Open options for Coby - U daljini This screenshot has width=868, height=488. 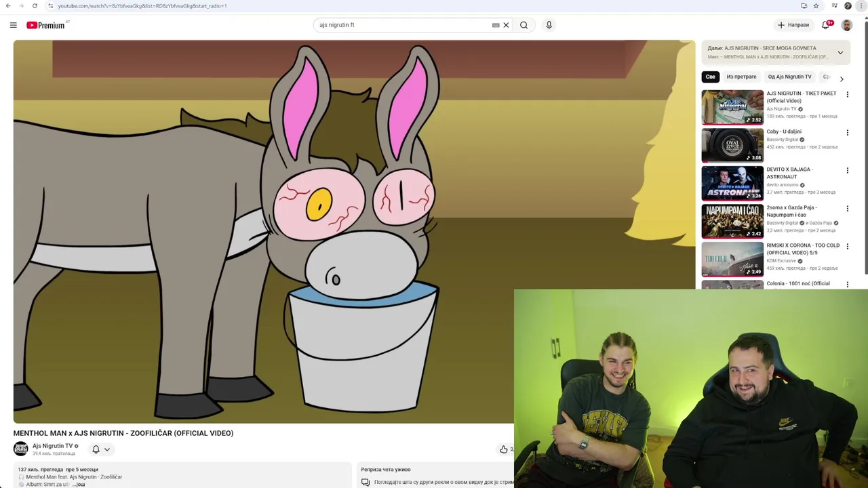847,133
